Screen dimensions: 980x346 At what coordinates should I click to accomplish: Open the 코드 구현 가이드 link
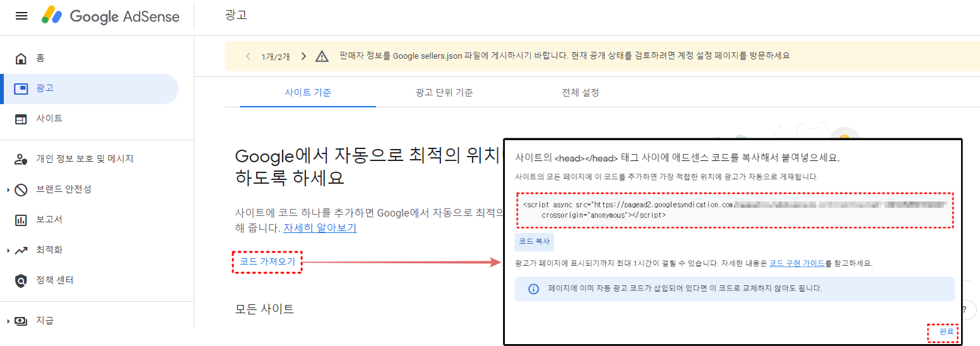point(796,263)
